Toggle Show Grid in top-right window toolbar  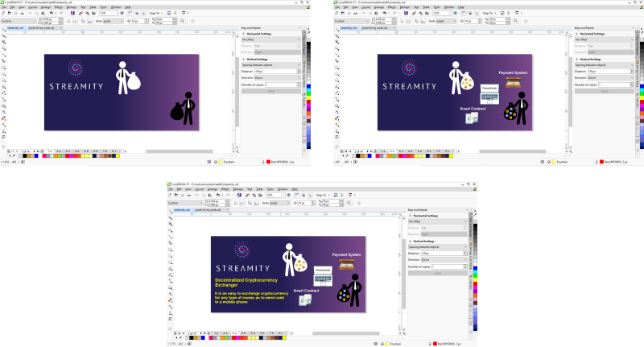470,13
